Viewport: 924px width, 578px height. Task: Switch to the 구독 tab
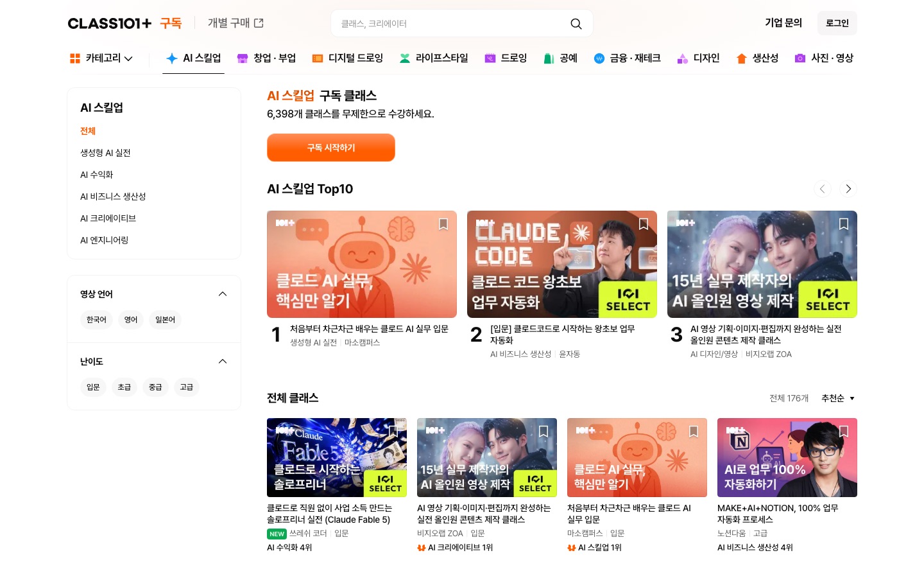point(171,23)
